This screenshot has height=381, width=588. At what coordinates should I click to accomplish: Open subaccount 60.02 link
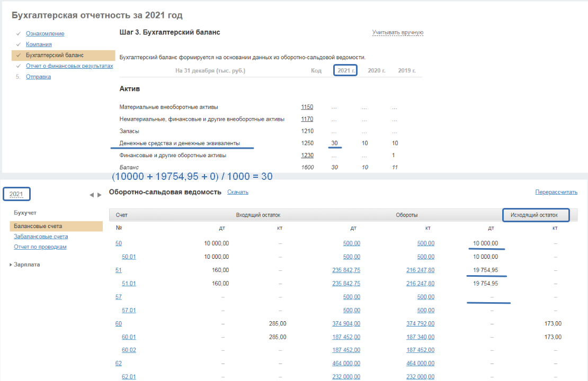pos(129,350)
